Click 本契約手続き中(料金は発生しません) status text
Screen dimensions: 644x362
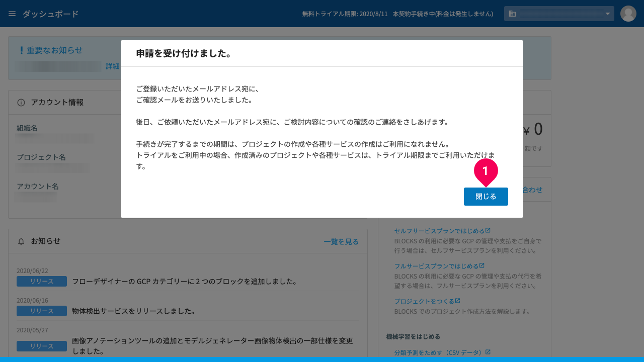coord(443,14)
